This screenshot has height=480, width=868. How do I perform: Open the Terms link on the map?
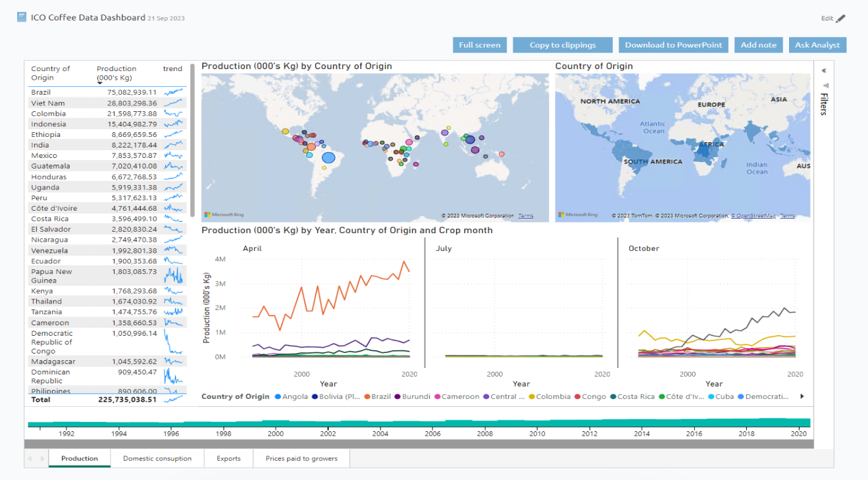click(x=525, y=215)
